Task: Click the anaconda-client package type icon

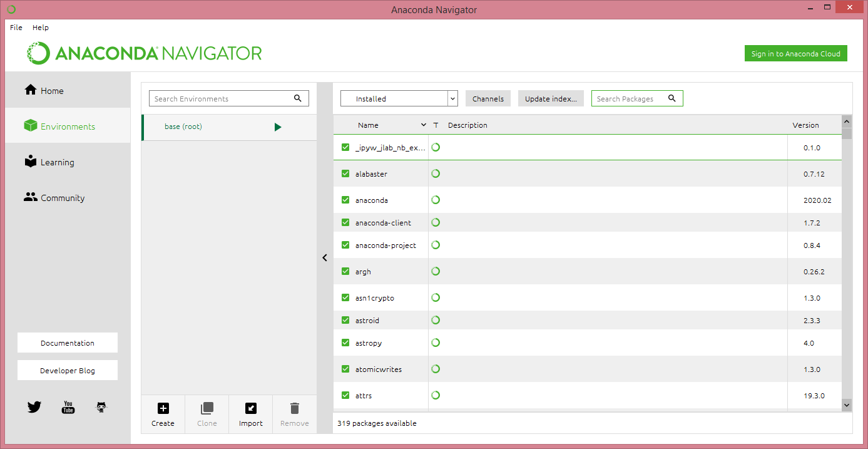Action: (x=436, y=222)
